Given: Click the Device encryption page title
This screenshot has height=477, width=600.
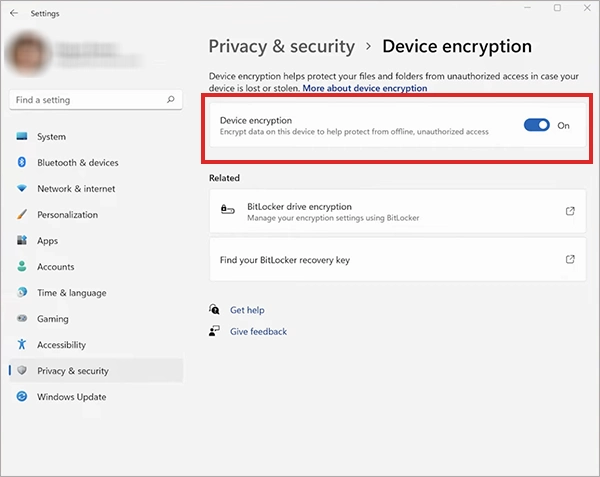Looking at the screenshot, I should coord(457,47).
